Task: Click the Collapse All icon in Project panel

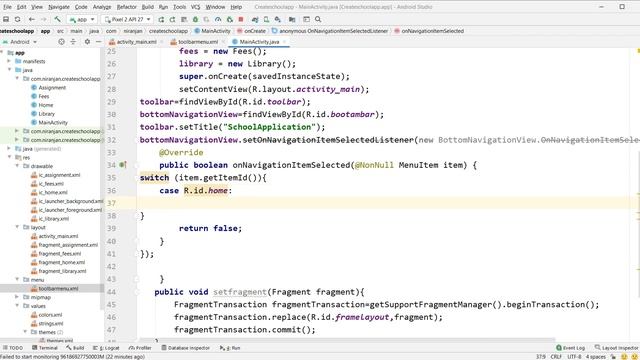Action: (x=73, y=42)
